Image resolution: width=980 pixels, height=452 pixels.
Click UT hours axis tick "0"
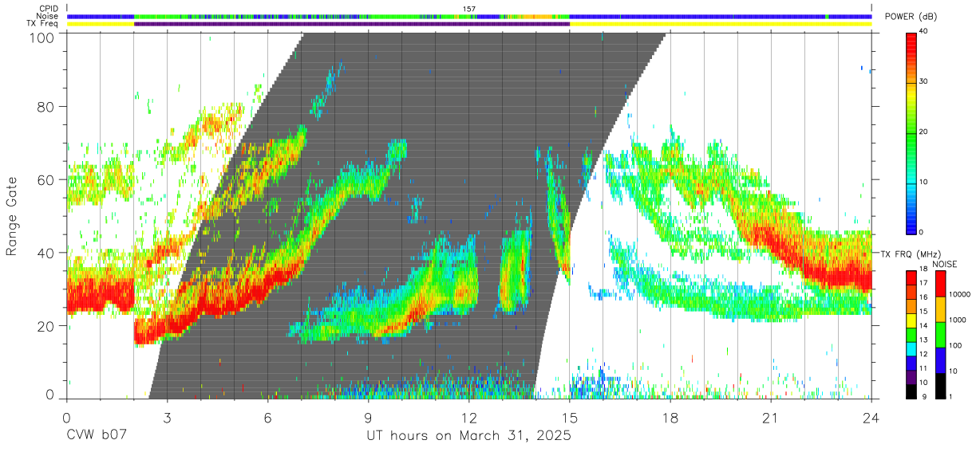click(66, 417)
